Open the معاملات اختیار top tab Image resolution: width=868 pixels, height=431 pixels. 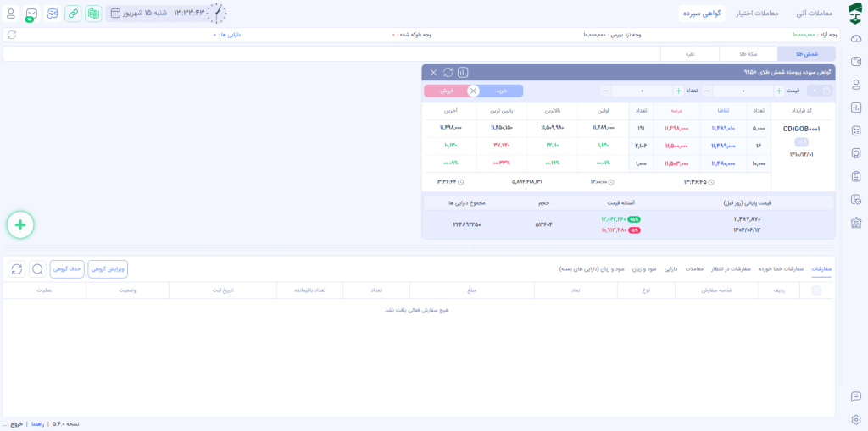click(757, 14)
